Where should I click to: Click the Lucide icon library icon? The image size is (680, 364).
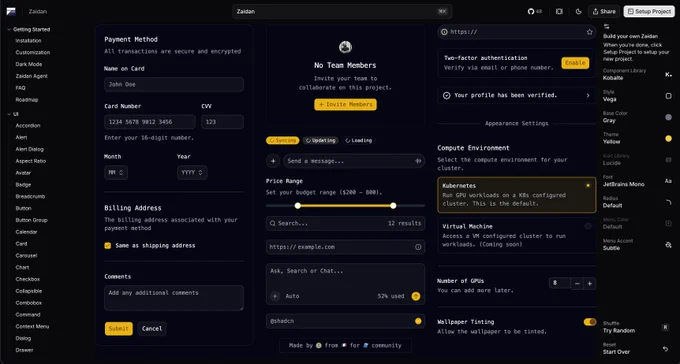click(668, 160)
